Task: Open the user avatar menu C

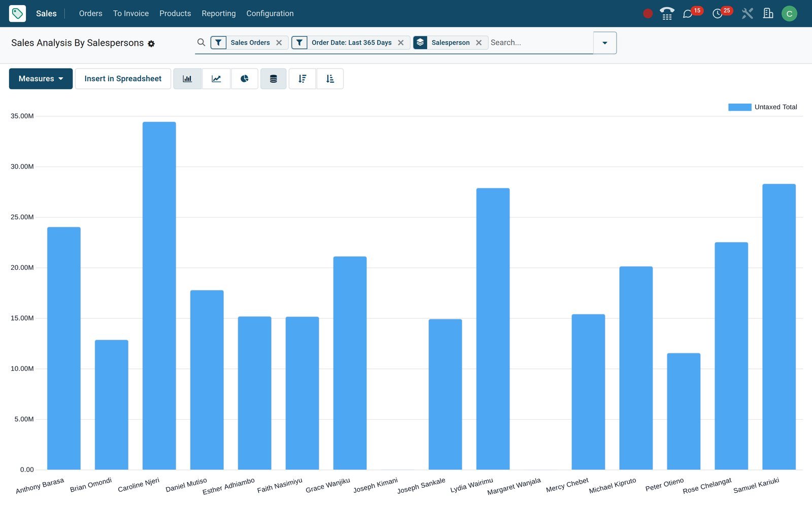Action: click(789, 14)
